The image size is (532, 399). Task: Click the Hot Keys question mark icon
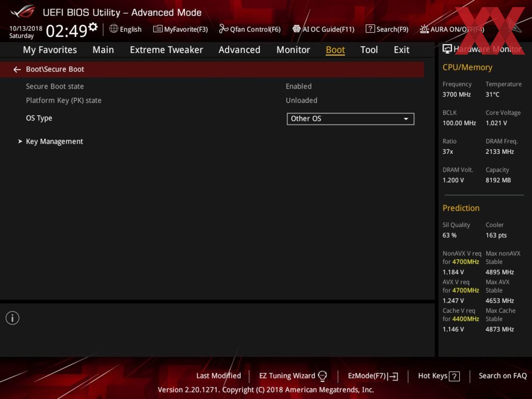(x=454, y=376)
